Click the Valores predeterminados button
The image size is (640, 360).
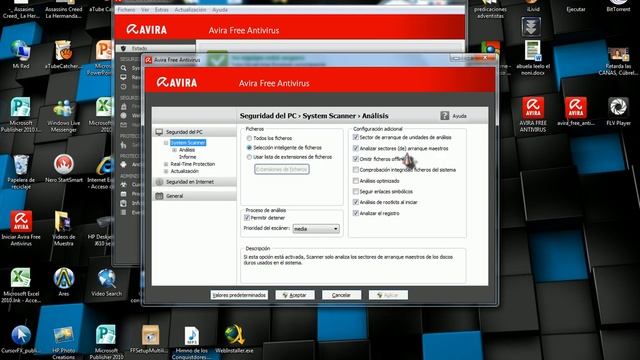(x=239, y=295)
